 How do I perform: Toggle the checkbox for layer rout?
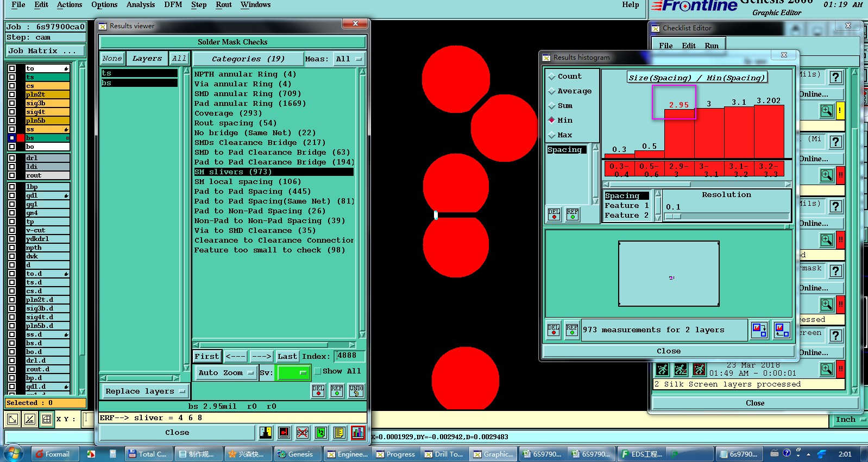[12, 175]
